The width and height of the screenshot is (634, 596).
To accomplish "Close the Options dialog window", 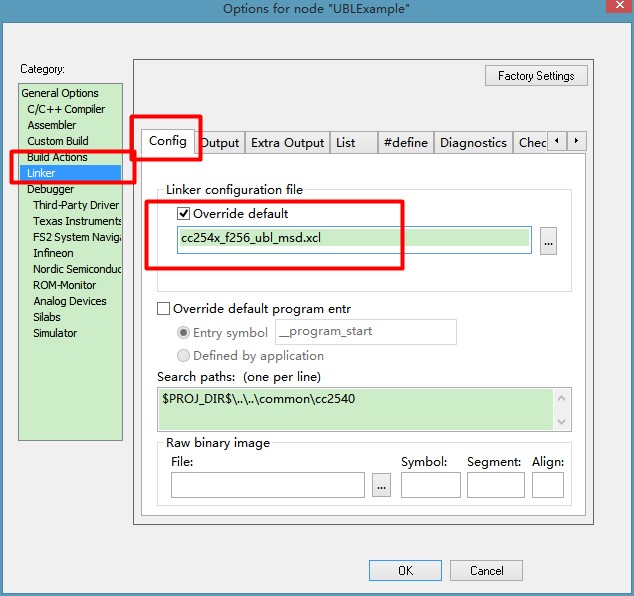I will [x=620, y=6].
